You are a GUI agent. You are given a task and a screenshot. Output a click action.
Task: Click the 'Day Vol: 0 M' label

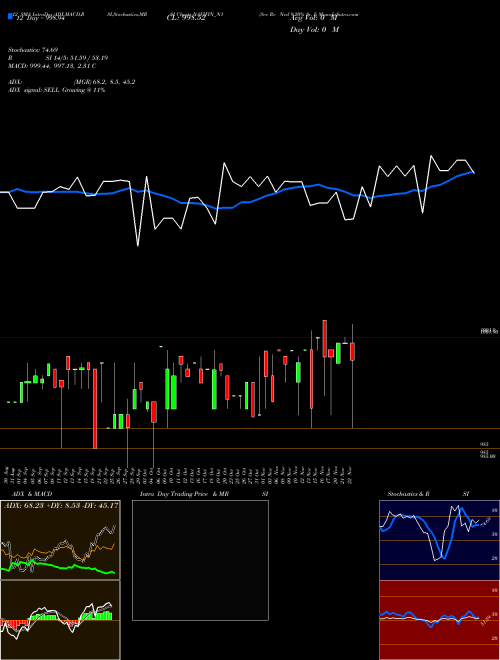[x=314, y=30]
